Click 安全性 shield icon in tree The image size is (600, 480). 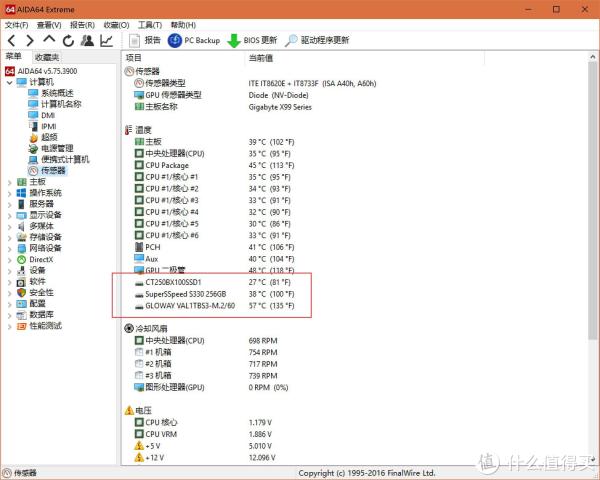pos(21,293)
